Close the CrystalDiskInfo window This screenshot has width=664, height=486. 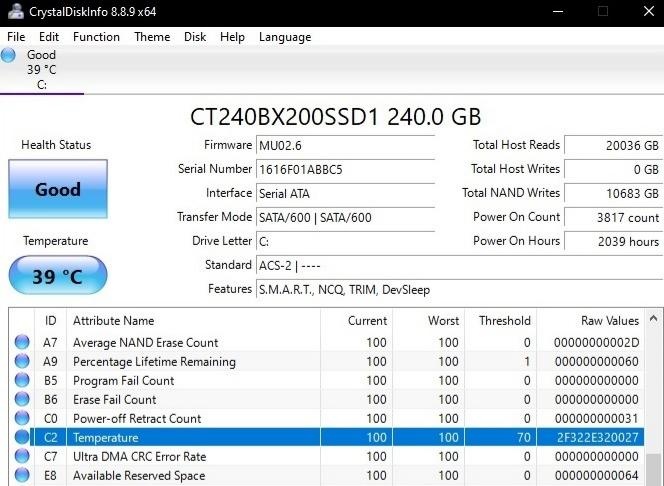[x=649, y=11]
